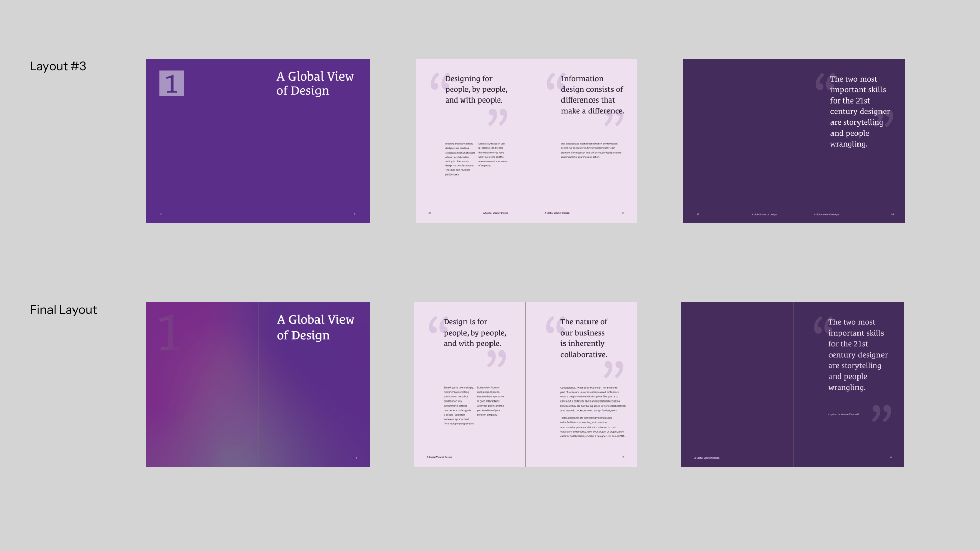Select "A Global View of Design" title on Final Layout cover
Screen dimensions: 980x551
pos(315,328)
